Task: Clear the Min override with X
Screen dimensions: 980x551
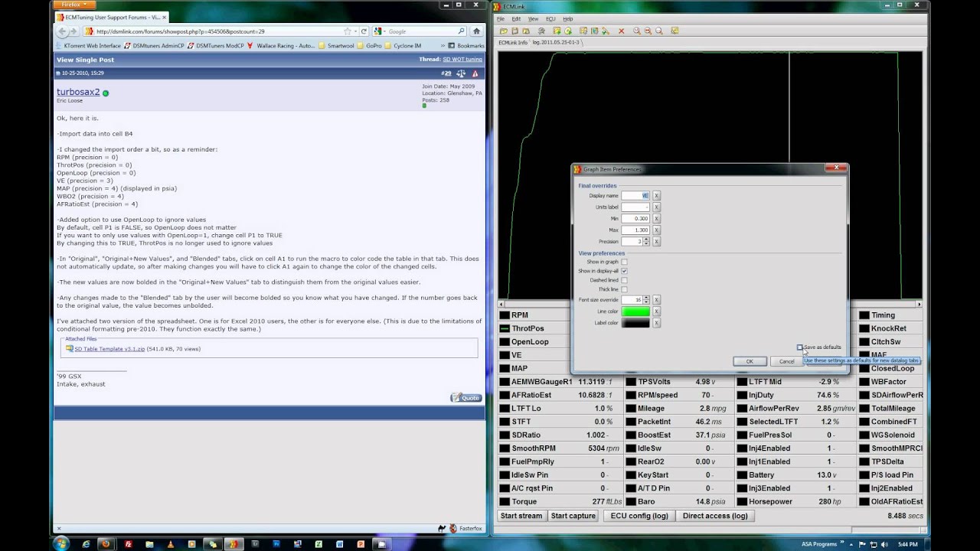Action: 656,219
